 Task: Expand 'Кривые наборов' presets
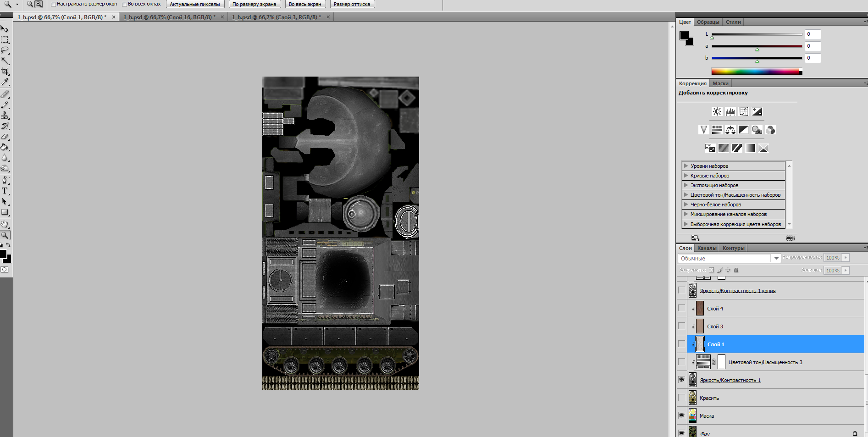[686, 175]
